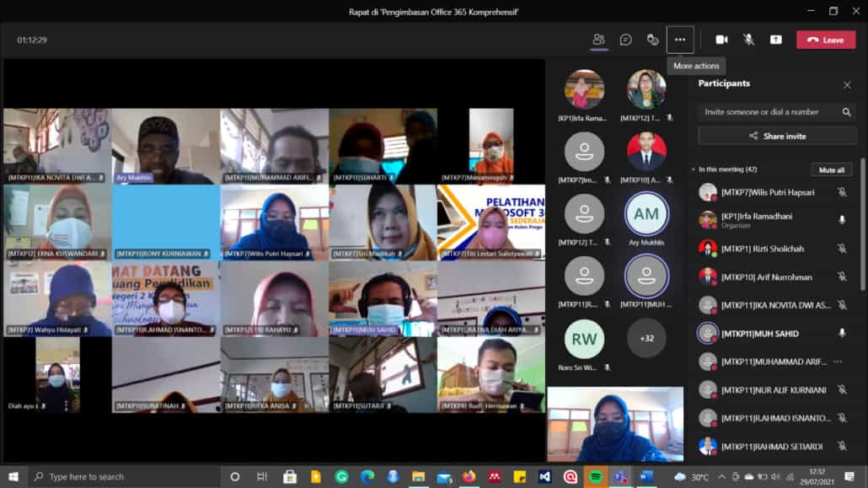Screen dimensions: 868x488
Task: Open the meeting chat
Action: [625, 40]
